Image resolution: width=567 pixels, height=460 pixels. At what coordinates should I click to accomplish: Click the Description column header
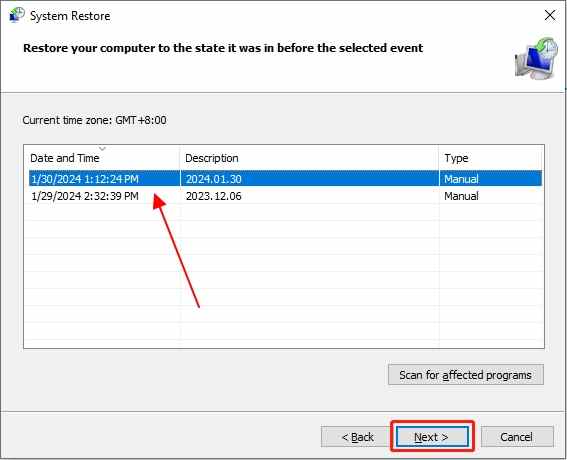[309, 158]
